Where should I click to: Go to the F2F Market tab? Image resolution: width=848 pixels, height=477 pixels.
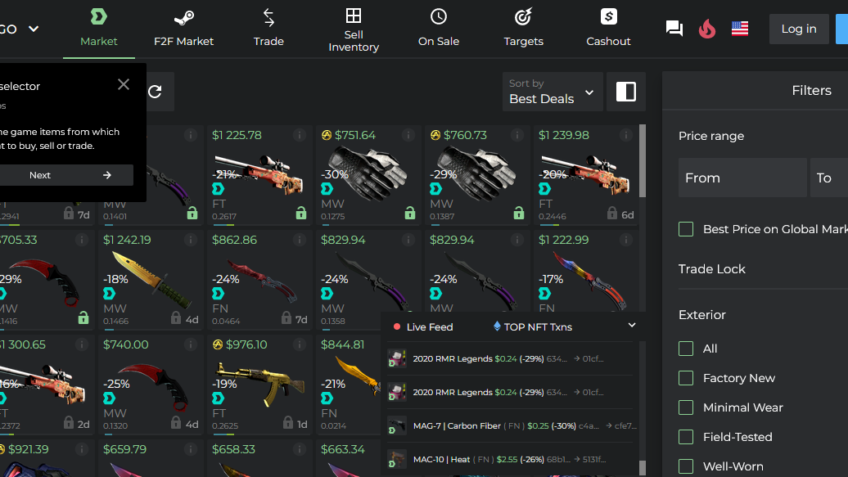coord(183,29)
